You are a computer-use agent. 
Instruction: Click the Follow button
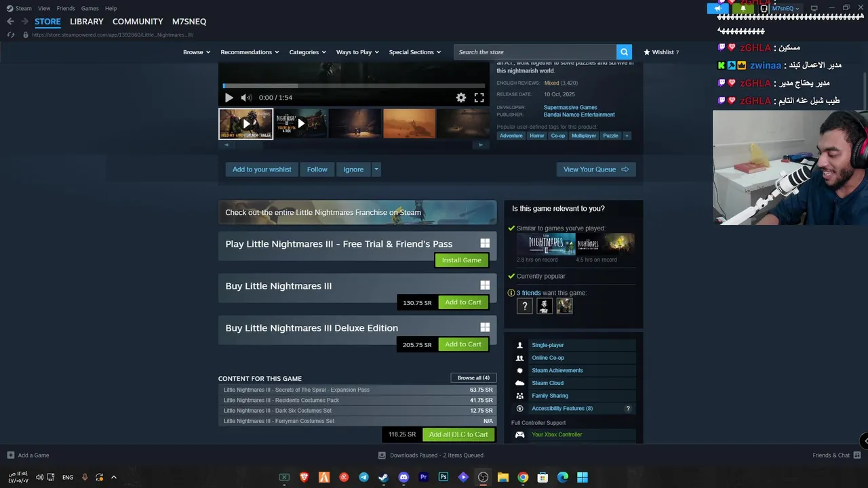tap(317, 169)
